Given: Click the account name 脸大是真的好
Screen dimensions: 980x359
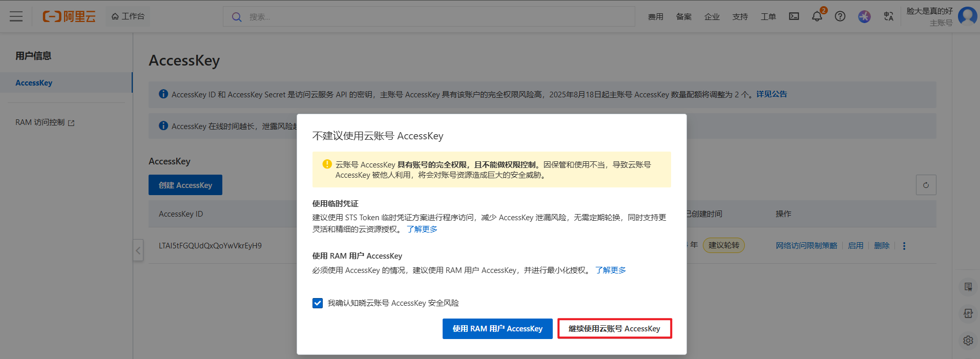Looking at the screenshot, I should [x=929, y=11].
